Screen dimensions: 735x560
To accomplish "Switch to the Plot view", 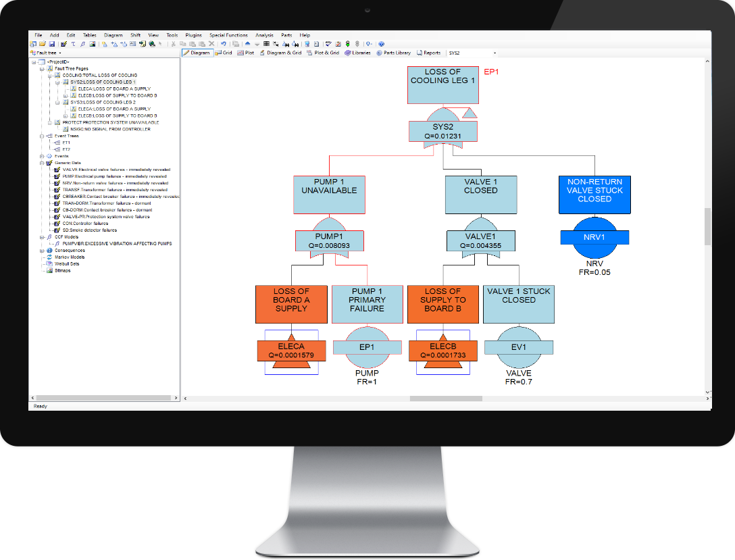I will pos(246,53).
